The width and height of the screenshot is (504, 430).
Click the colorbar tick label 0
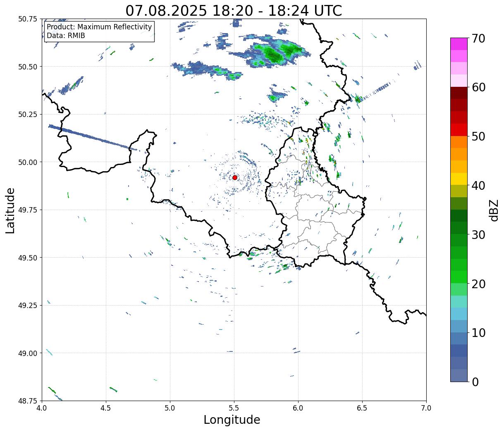(475, 382)
